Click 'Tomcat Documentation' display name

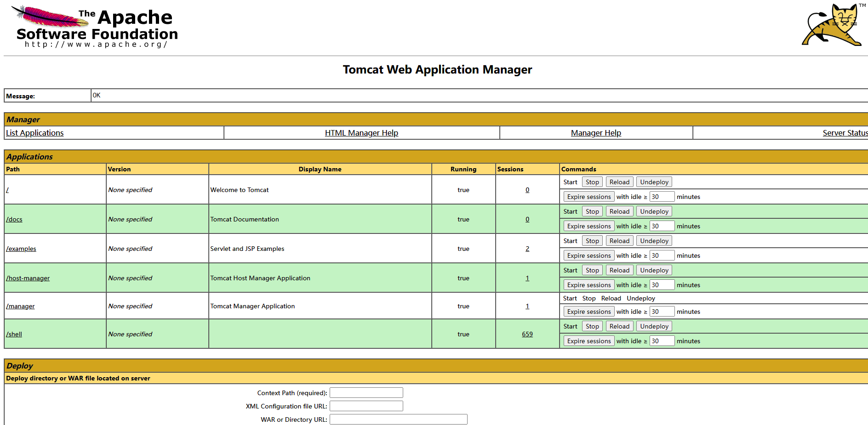point(245,219)
